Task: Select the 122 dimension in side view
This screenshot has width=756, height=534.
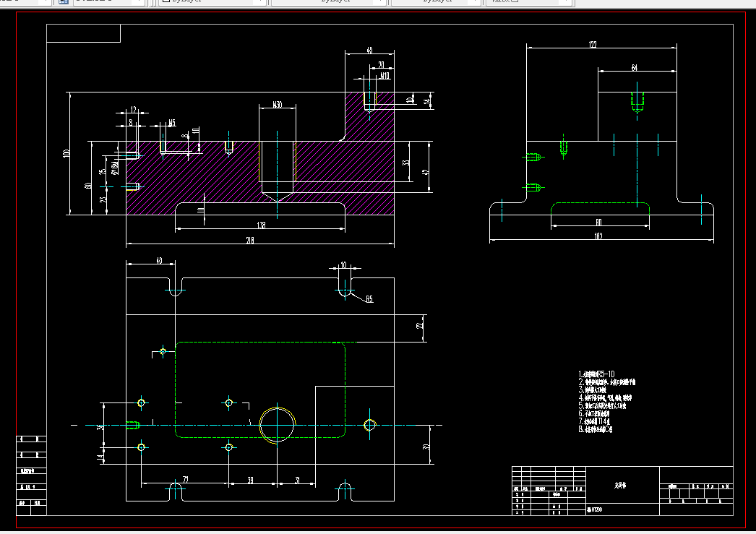Action: 593,44
